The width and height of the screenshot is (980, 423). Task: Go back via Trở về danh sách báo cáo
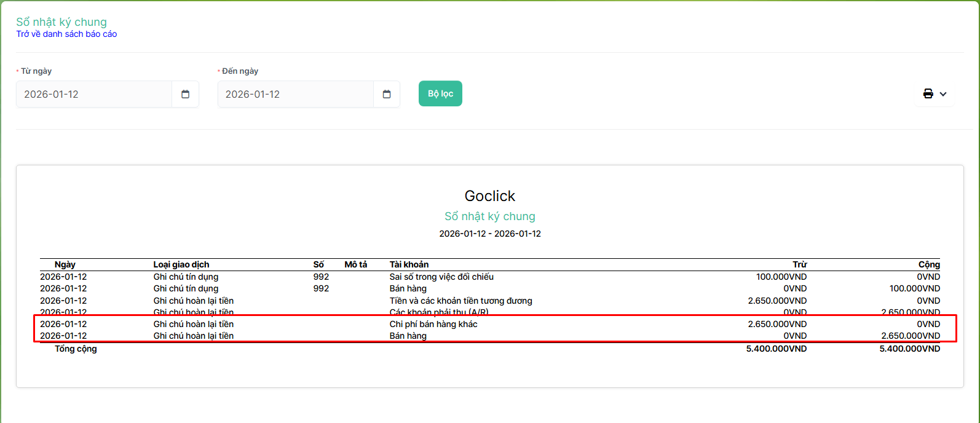point(66,34)
